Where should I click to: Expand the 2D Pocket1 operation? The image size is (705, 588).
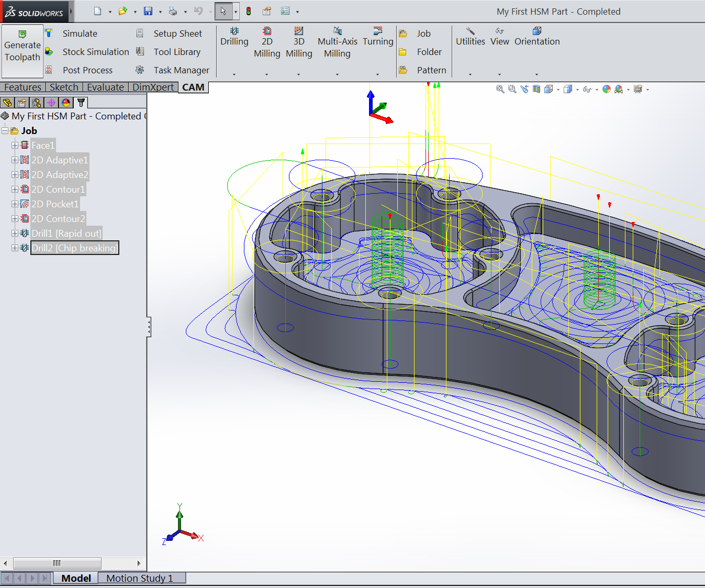coord(15,204)
